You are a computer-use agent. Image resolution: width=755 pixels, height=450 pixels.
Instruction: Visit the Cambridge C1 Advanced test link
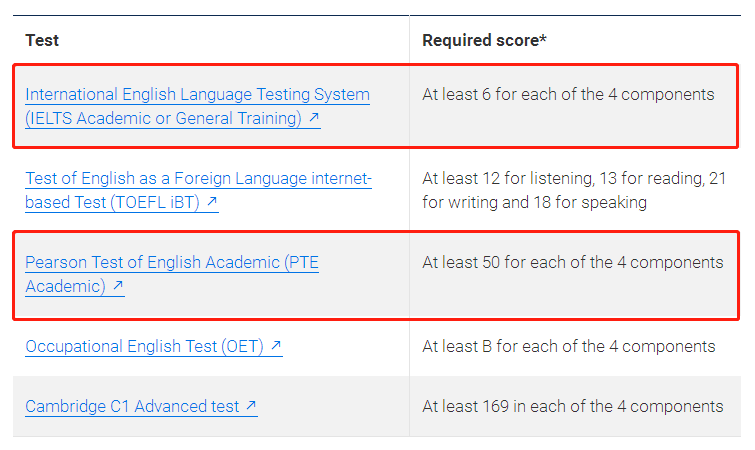click(132, 407)
